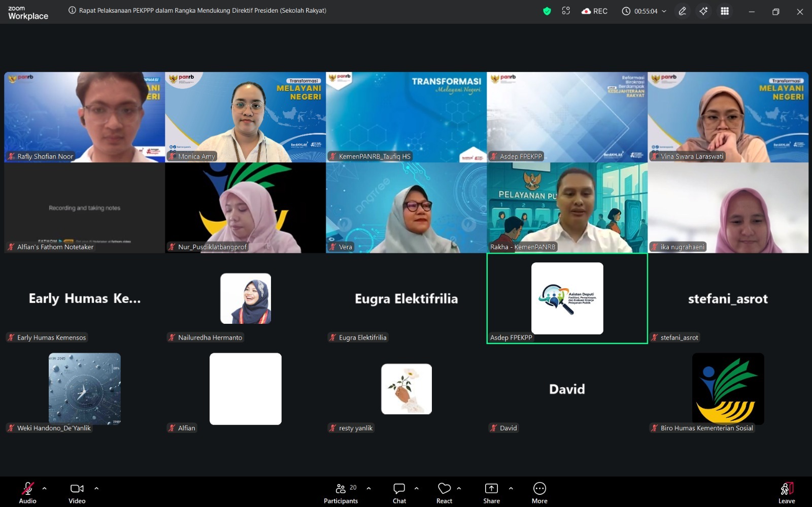812x507 pixels.
Task: Click the meeting title text
Action: 202,10
